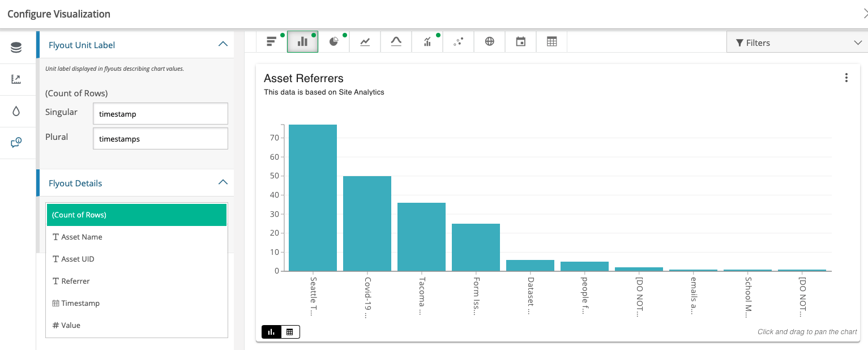868x350 pixels.
Task: Expand the Filters dropdown
Action: [797, 42]
